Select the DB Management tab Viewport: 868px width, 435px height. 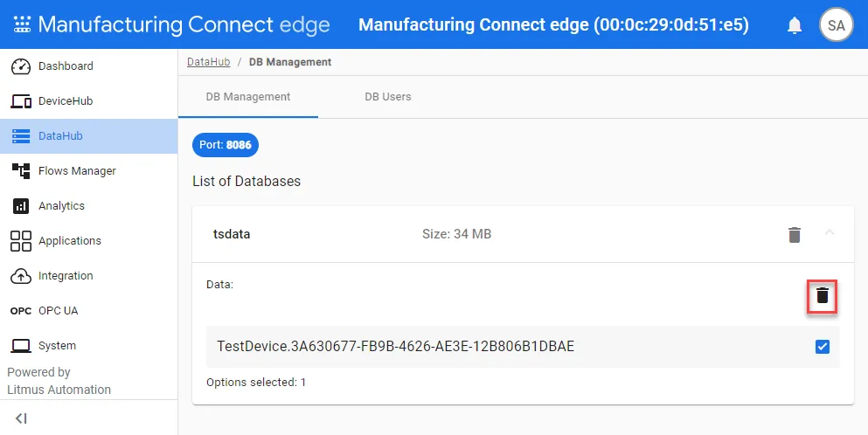(x=248, y=96)
